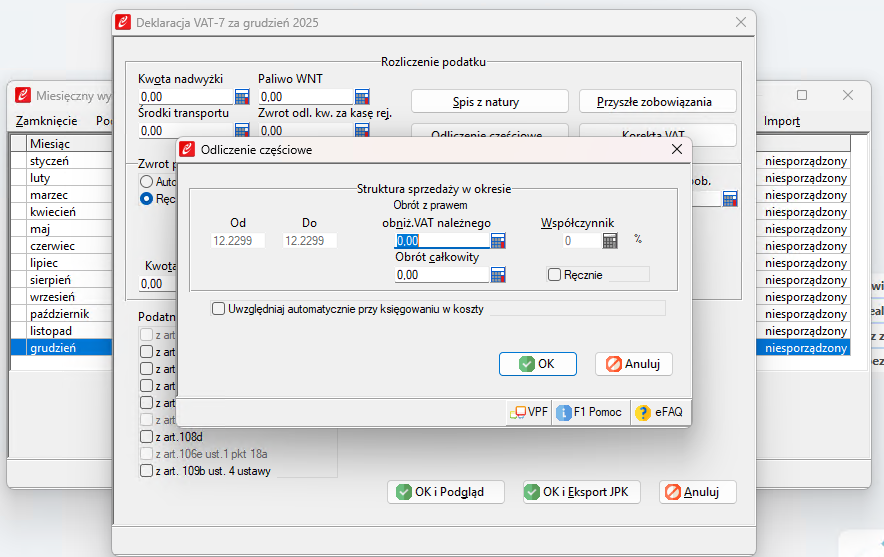The width and height of the screenshot is (884, 557).
Task: Check the z art.108d option
Action: (x=147, y=437)
